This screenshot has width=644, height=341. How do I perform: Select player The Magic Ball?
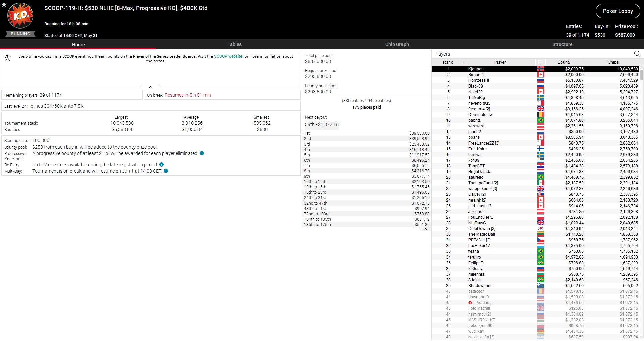[535, 234]
